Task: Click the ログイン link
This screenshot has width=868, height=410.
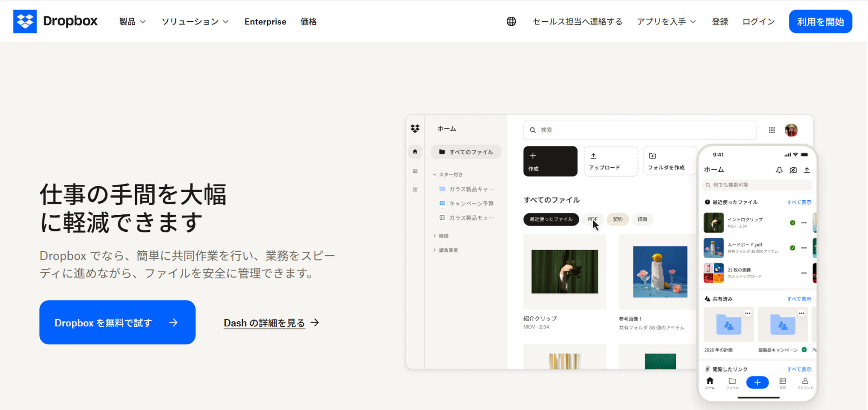Action: (x=759, y=21)
